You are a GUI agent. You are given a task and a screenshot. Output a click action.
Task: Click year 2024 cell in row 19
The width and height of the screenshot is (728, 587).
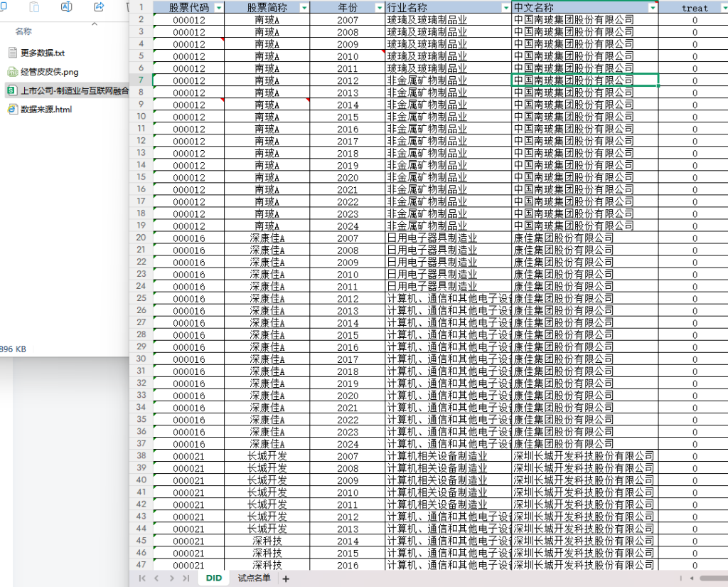click(347, 226)
